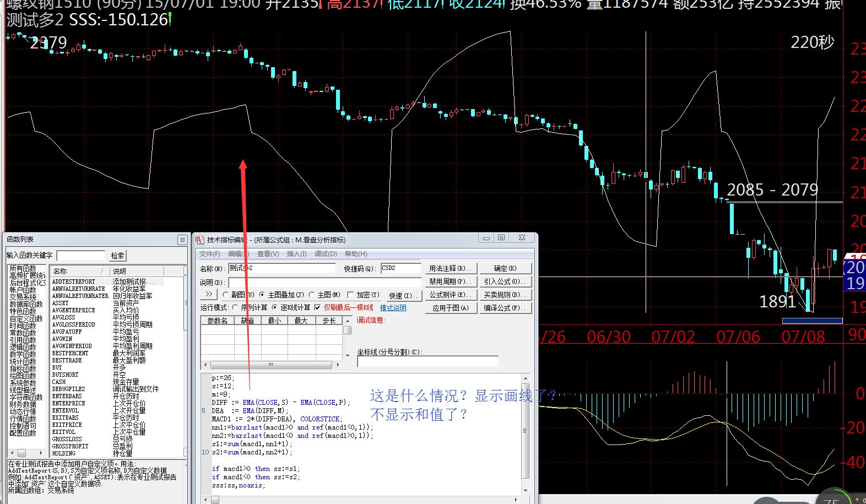Screen dimensions: 866x504
Task: Click the 确定(K) button
Action: pos(506,268)
